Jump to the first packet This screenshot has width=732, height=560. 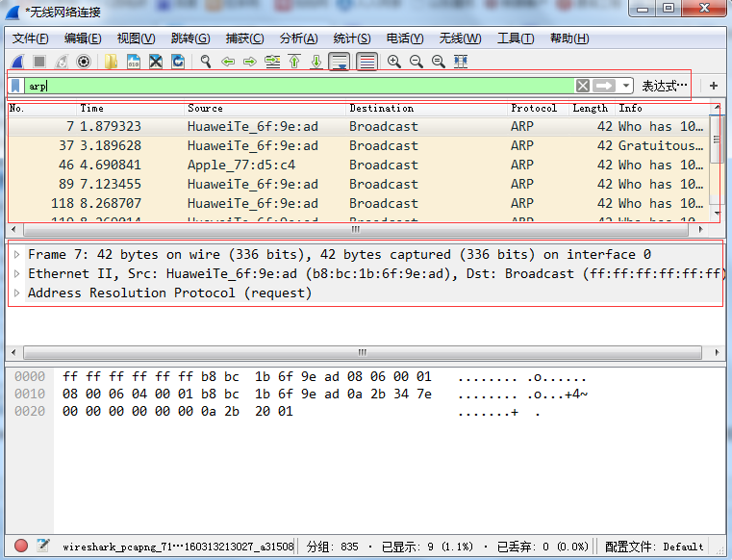[x=294, y=62]
